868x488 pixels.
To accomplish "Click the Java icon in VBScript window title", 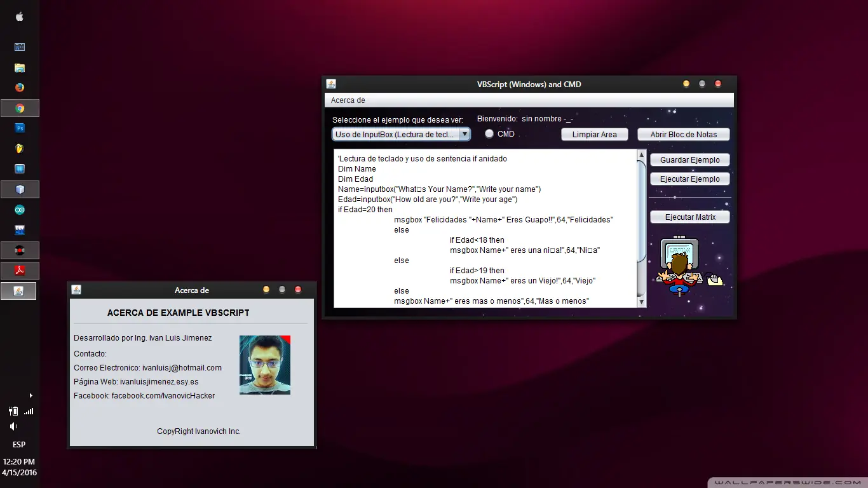I will coord(331,84).
